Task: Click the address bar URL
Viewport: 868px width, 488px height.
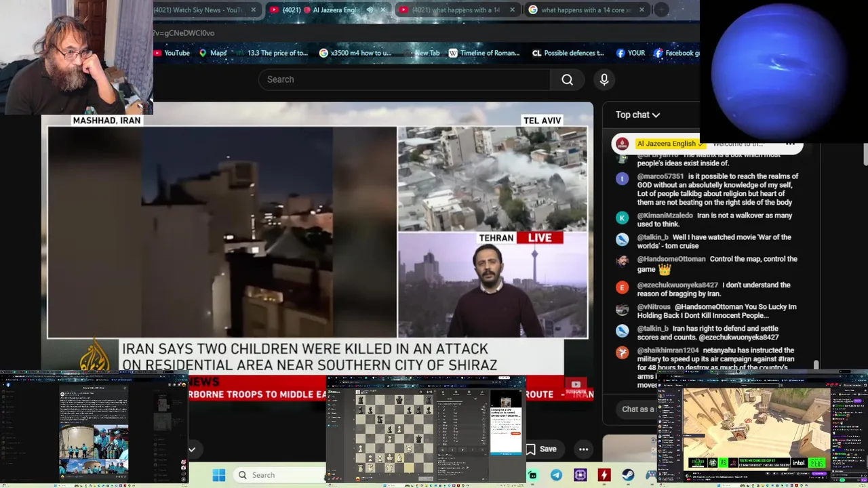Action: (x=184, y=33)
